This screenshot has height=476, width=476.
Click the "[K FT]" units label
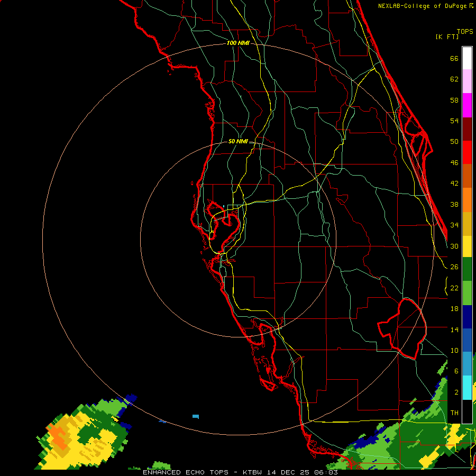pyautogui.click(x=447, y=37)
